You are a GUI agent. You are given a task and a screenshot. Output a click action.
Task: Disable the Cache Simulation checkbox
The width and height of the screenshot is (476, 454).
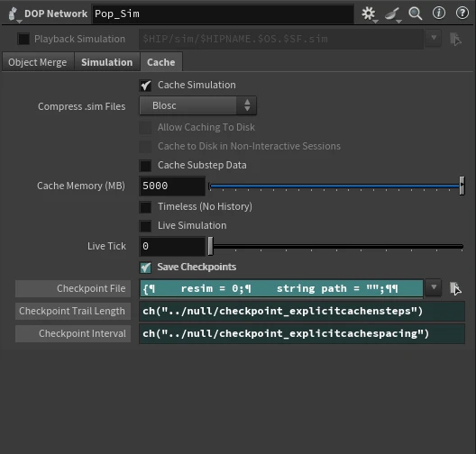pyautogui.click(x=145, y=86)
